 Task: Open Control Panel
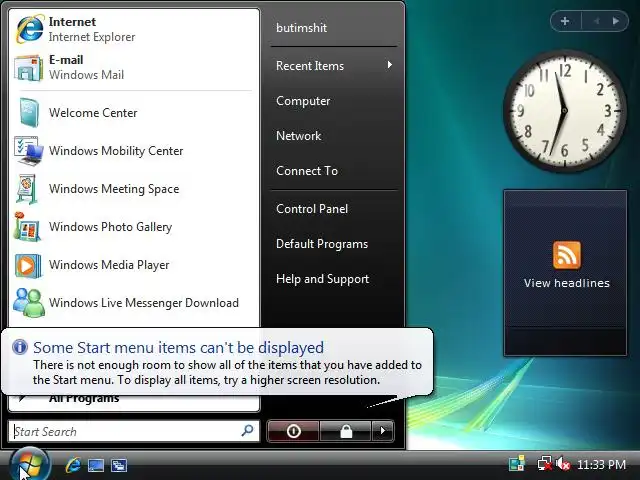point(312,209)
